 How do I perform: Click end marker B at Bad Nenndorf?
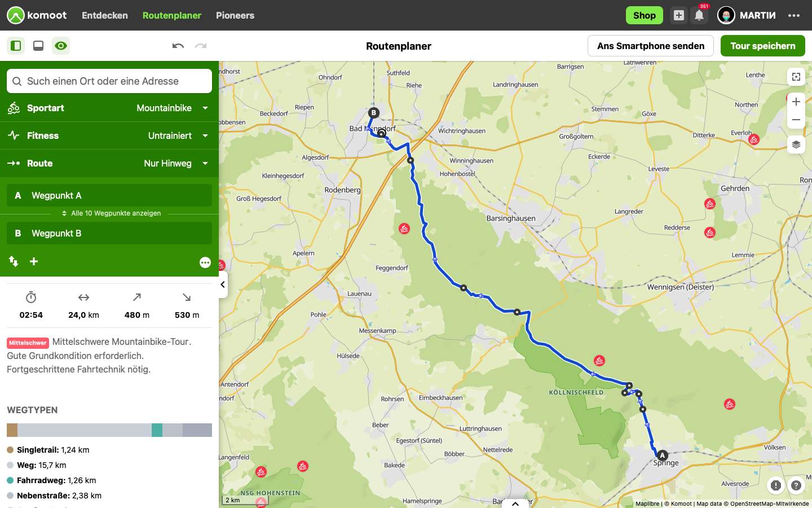click(x=373, y=113)
